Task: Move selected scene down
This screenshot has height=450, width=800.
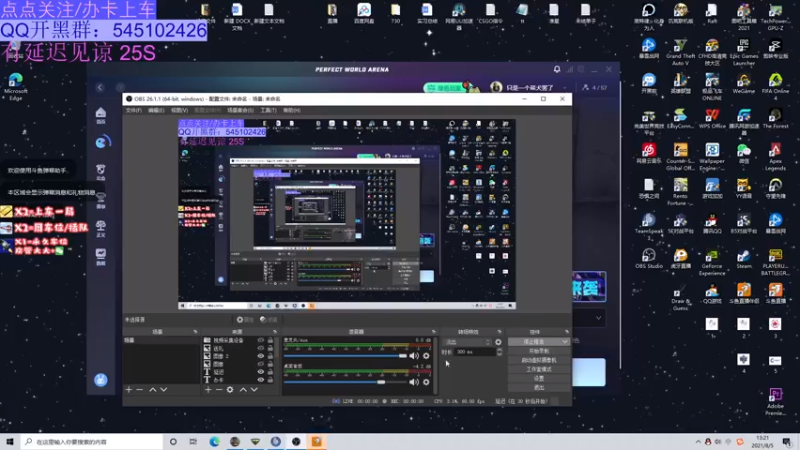Action: 164,389
